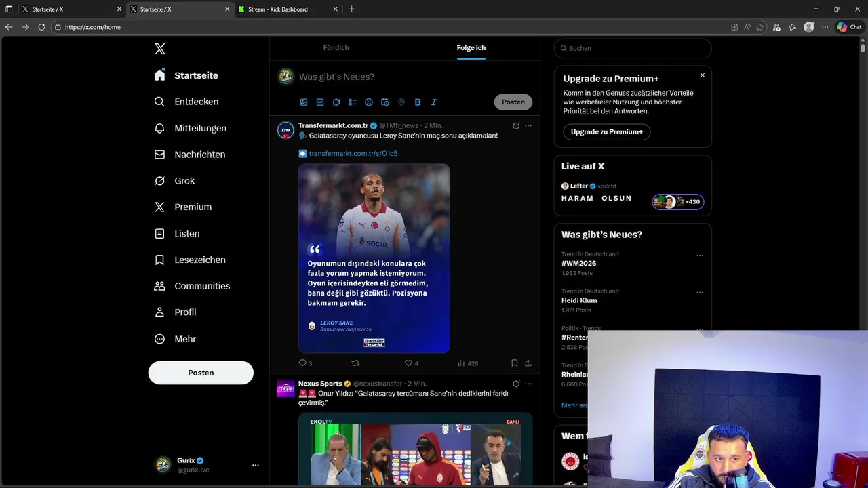The height and width of the screenshot is (488, 868).
Task: Open more options on Transfermarkt post
Action: coord(528,126)
